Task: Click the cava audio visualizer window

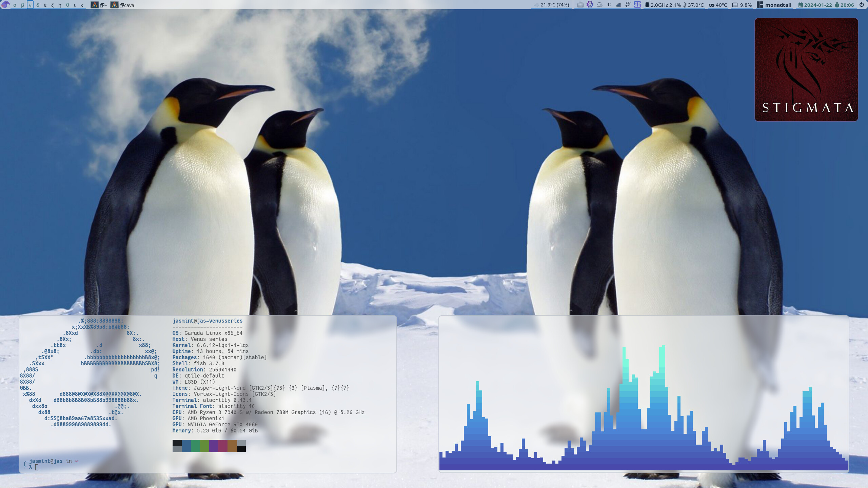Action: click(644, 394)
